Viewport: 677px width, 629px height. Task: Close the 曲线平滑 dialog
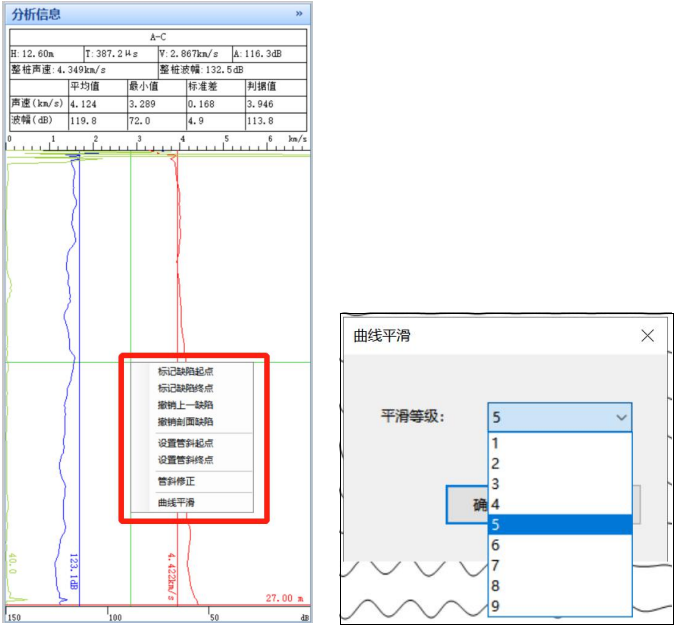[x=647, y=336]
